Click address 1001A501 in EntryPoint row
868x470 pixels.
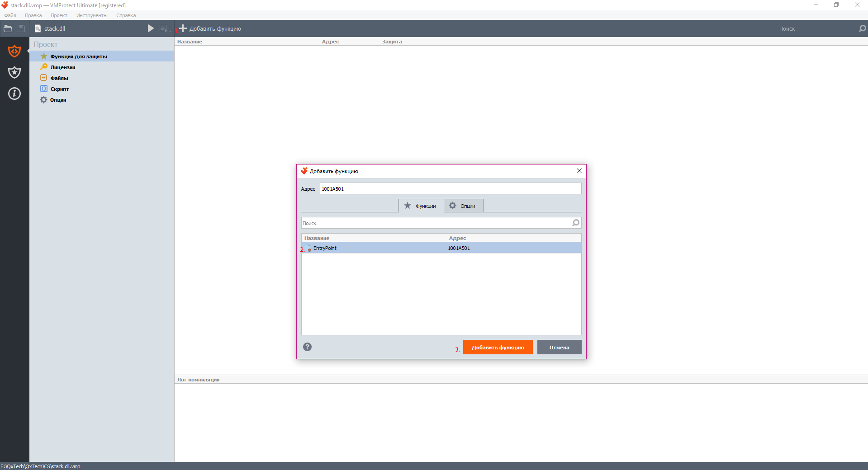(459, 248)
